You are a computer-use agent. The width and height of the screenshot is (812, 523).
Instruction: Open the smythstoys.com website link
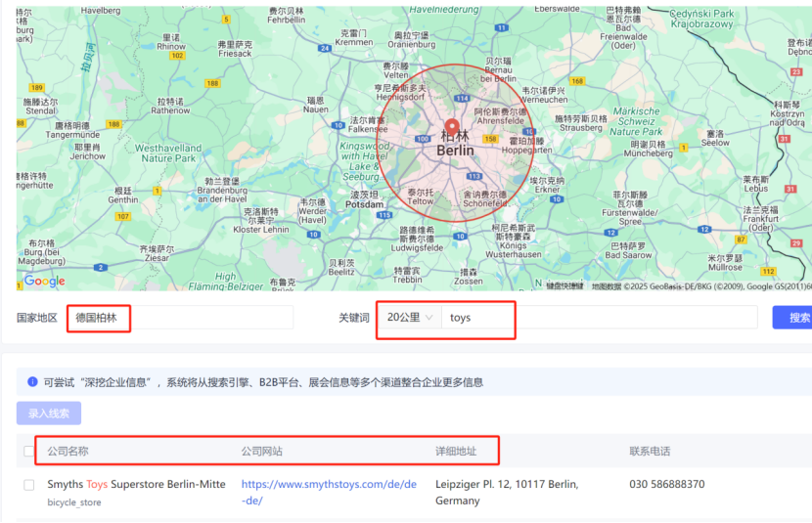[x=329, y=492]
